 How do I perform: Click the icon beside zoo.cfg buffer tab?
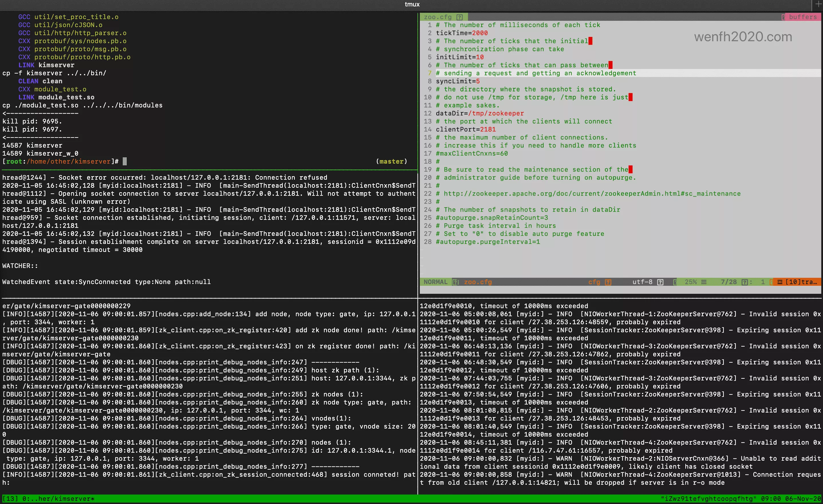(x=460, y=17)
